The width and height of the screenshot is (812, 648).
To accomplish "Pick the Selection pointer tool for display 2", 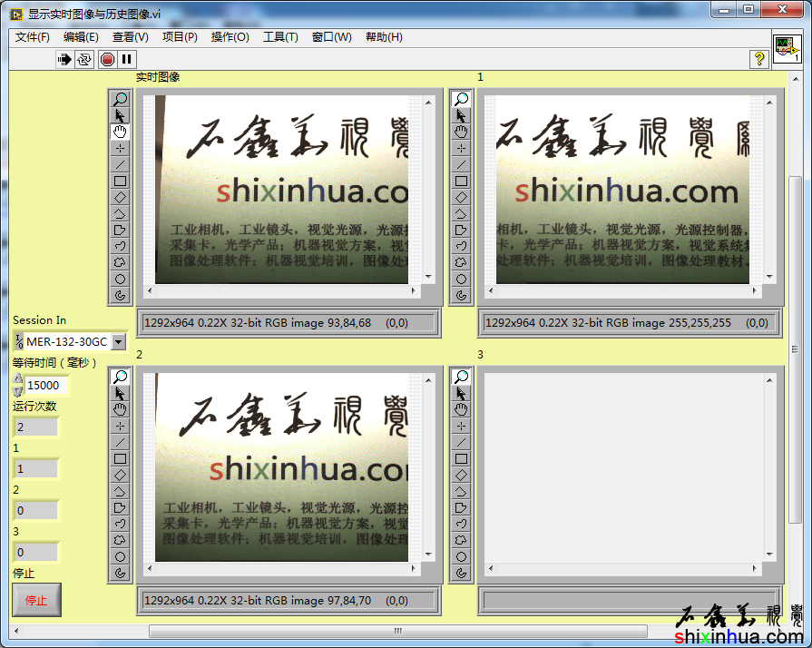I will pos(120,393).
